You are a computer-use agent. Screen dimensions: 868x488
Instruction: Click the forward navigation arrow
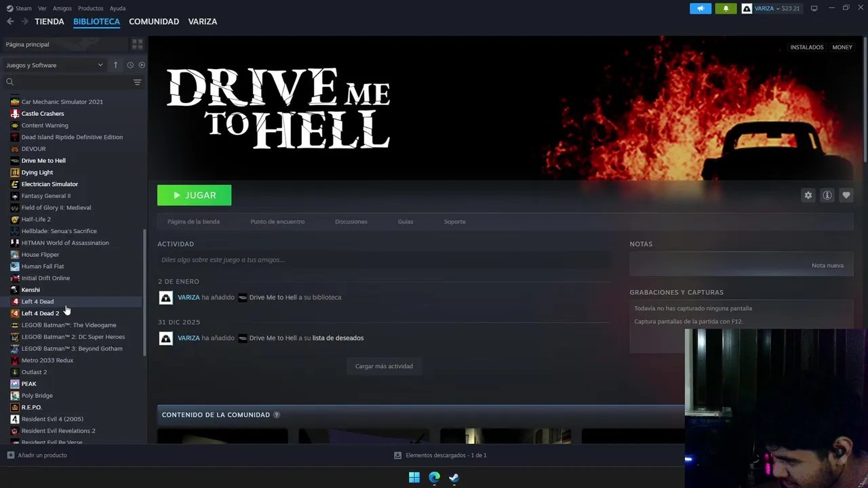pyautogui.click(x=24, y=22)
